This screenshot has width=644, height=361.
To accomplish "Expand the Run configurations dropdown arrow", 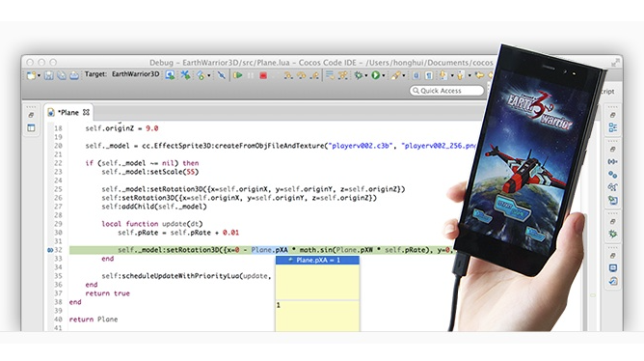I will click(x=383, y=75).
